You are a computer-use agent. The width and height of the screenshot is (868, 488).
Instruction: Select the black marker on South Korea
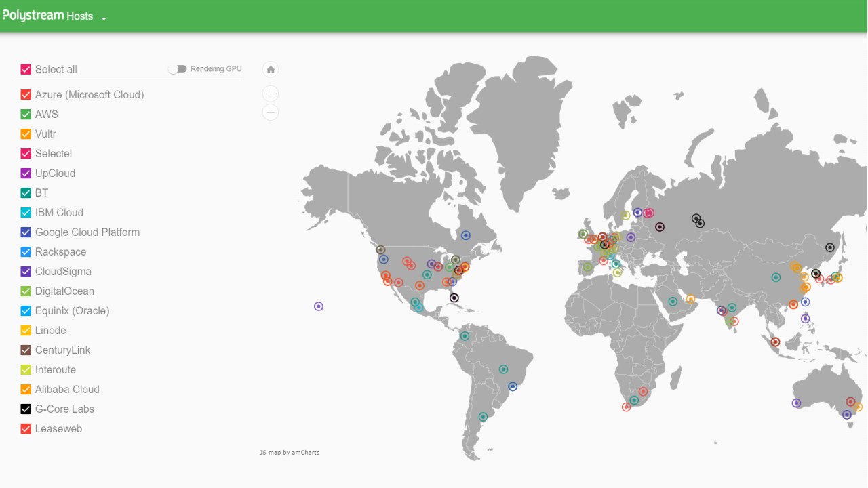(816, 274)
